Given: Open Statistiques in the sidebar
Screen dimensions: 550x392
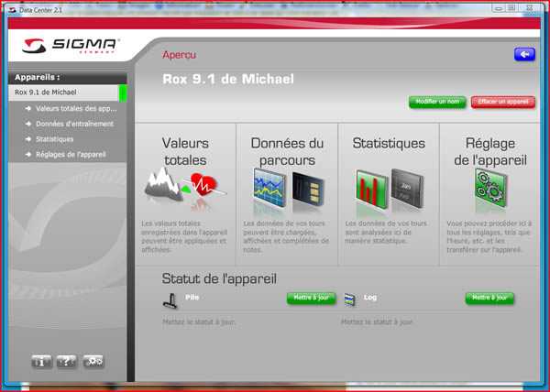Looking at the screenshot, I should [54, 139].
